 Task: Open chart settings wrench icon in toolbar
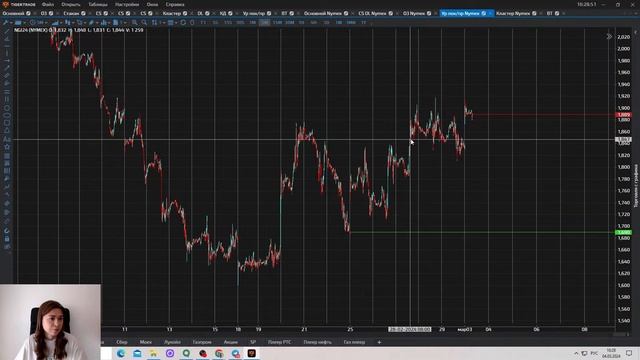[x=5, y=22]
